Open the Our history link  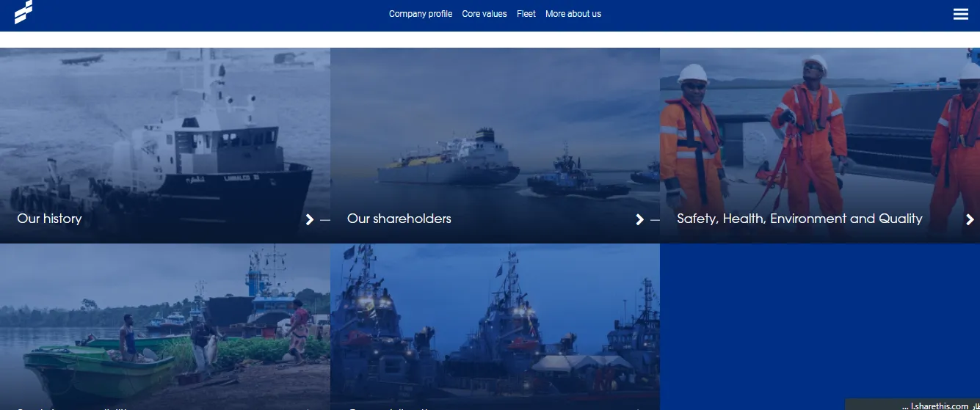pyautogui.click(x=49, y=219)
